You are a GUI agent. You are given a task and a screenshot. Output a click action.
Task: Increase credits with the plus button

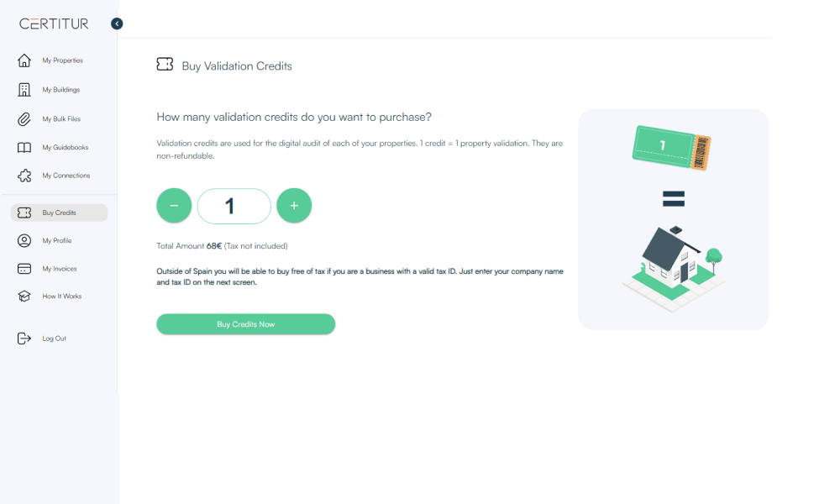pos(294,206)
